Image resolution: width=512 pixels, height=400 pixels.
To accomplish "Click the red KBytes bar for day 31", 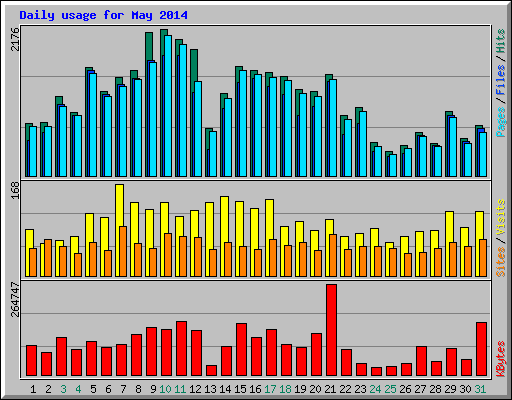I will [x=481, y=349].
